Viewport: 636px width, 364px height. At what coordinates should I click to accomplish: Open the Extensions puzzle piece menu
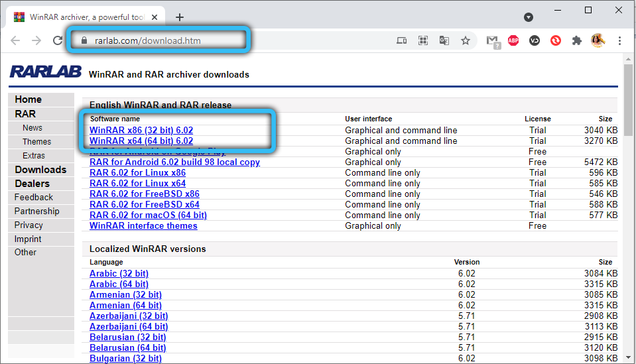point(577,40)
